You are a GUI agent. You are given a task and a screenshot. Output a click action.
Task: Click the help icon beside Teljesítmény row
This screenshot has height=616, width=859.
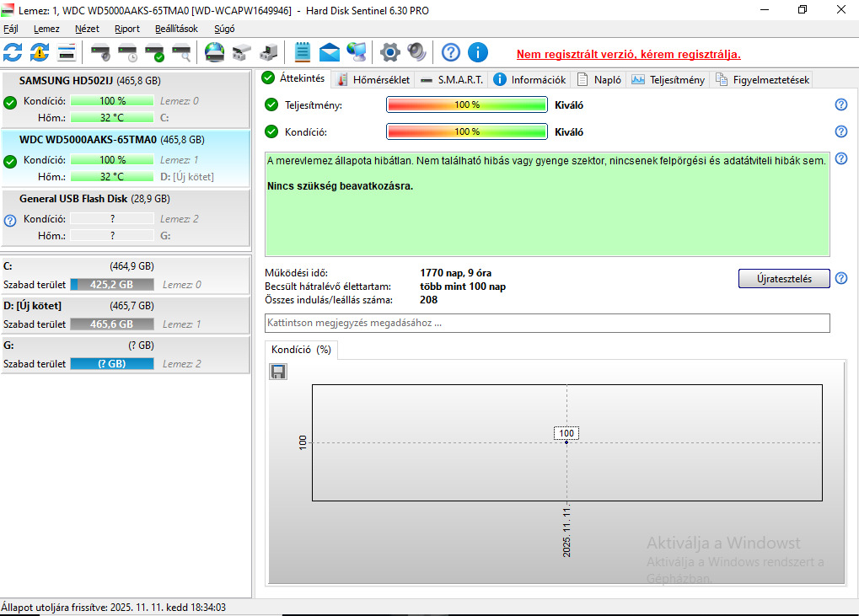841,104
